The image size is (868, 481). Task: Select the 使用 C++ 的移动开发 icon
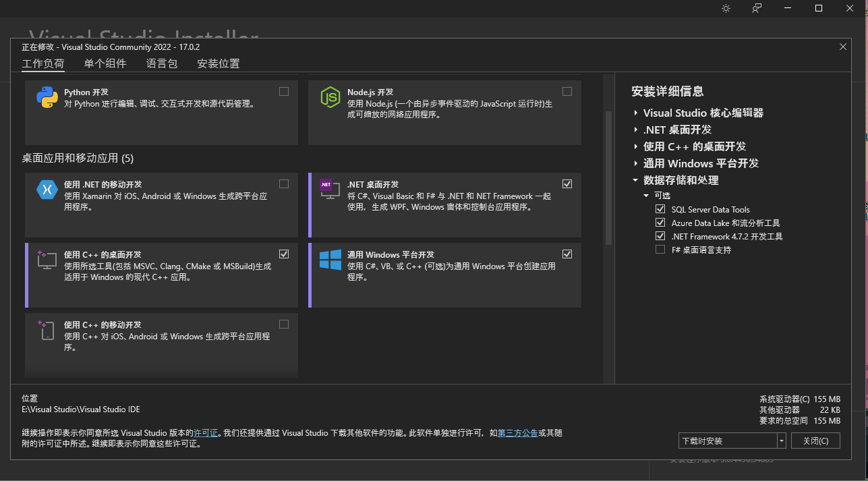45,331
